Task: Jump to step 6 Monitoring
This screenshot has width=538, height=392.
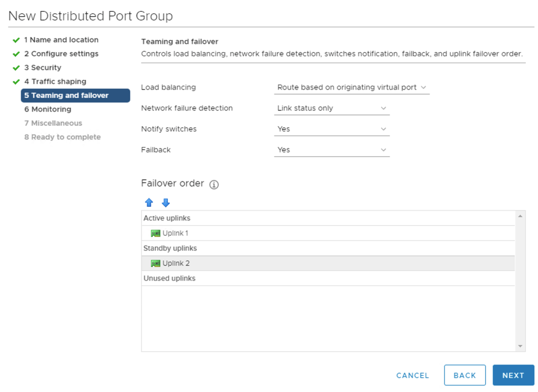Action: [x=47, y=109]
